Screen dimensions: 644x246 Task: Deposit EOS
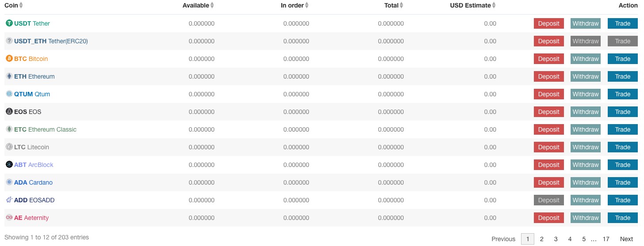click(549, 112)
